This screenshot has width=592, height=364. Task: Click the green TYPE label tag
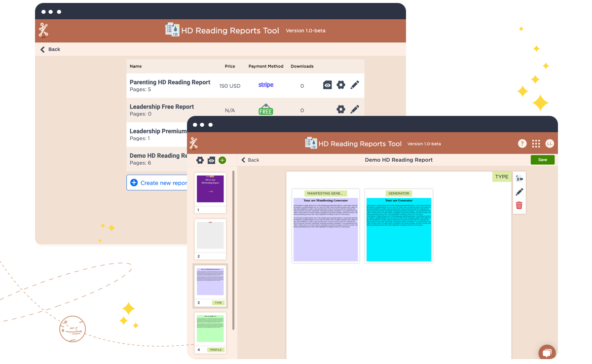coord(501,176)
